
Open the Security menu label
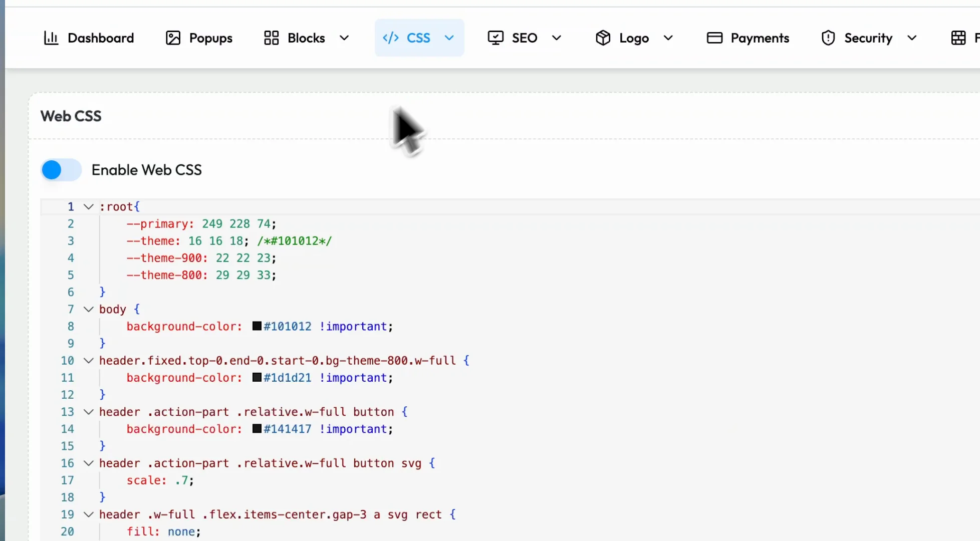tap(868, 39)
